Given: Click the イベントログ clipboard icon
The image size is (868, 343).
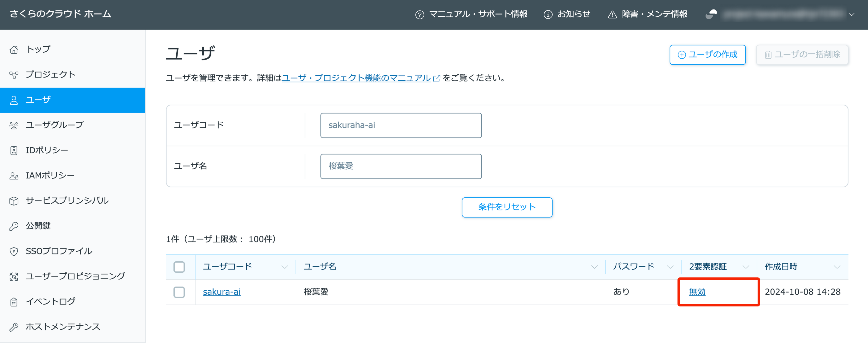Looking at the screenshot, I should pyautogui.click(x=14, y=302).
